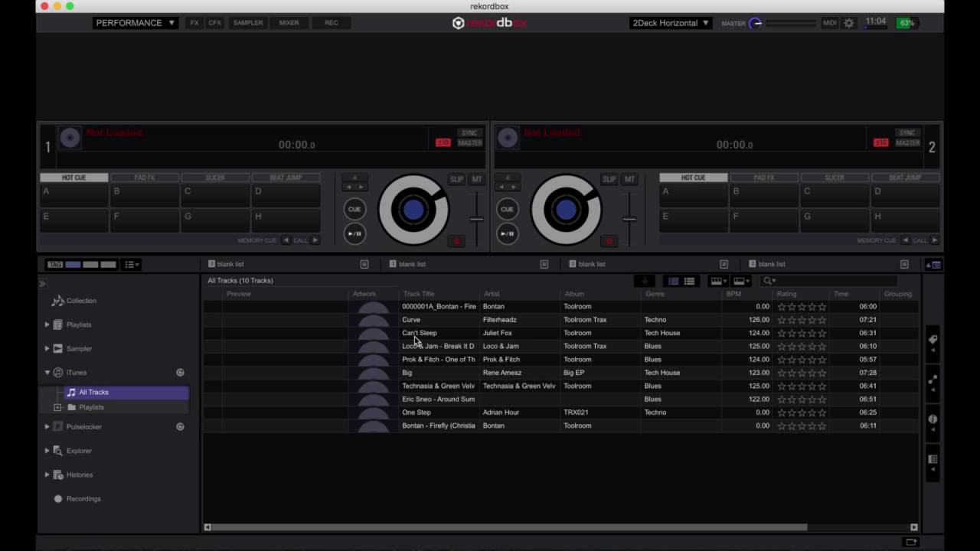Open the Collection in sidebar
The height and width of the screenshot is (551, 980).
(x=81, y=301)
